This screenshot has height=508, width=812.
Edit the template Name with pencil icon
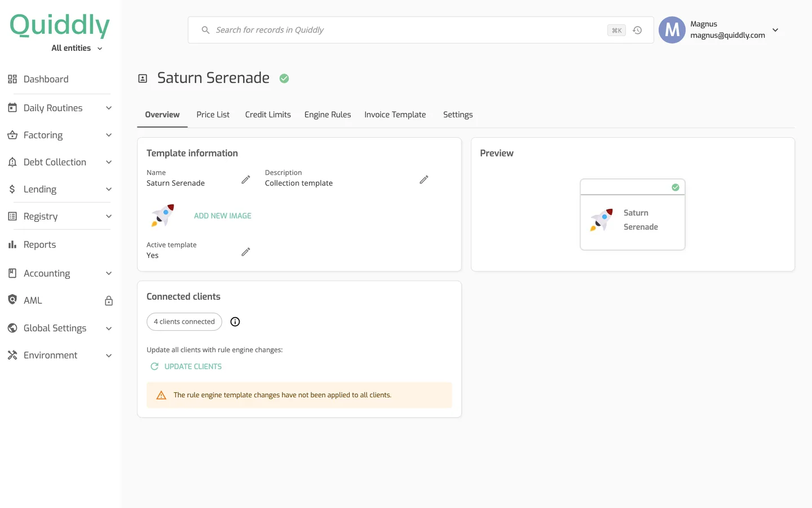click(x=246, y=179)
